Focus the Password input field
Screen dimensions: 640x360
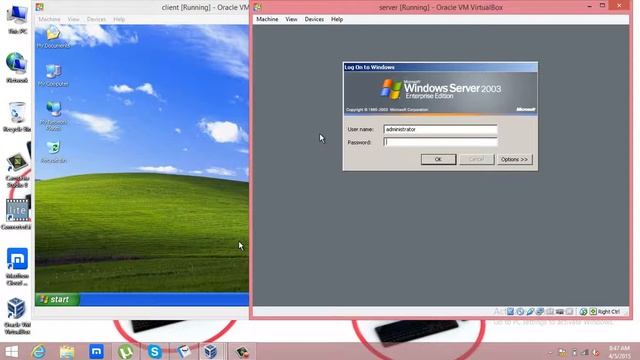pos(440,142)
